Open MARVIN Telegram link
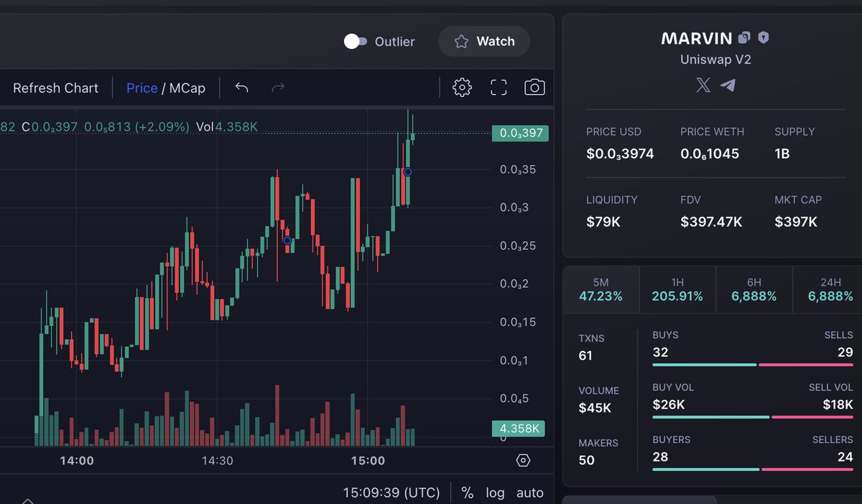Screen dimensions: 862x504 pos(728,85)
